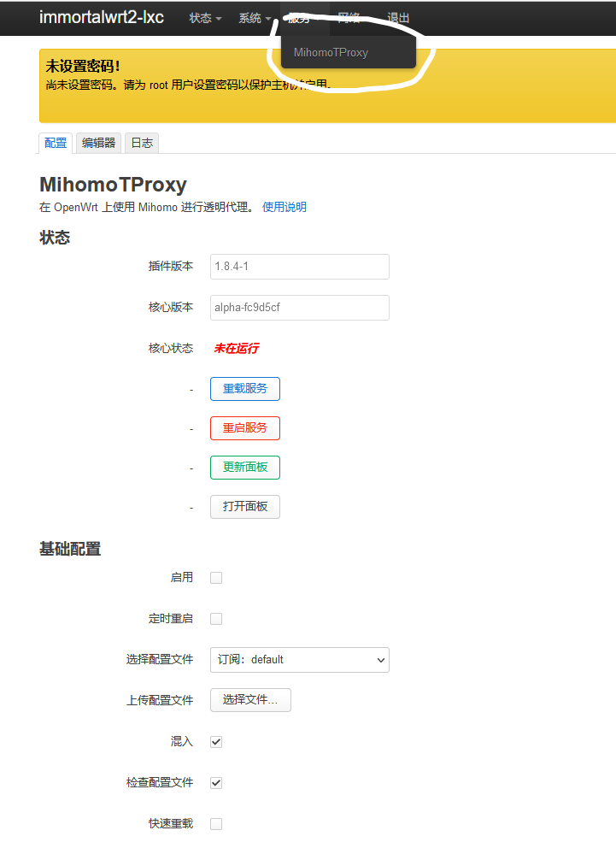
Task: Click the green 更新面板 button
Action: coord(245,468)
